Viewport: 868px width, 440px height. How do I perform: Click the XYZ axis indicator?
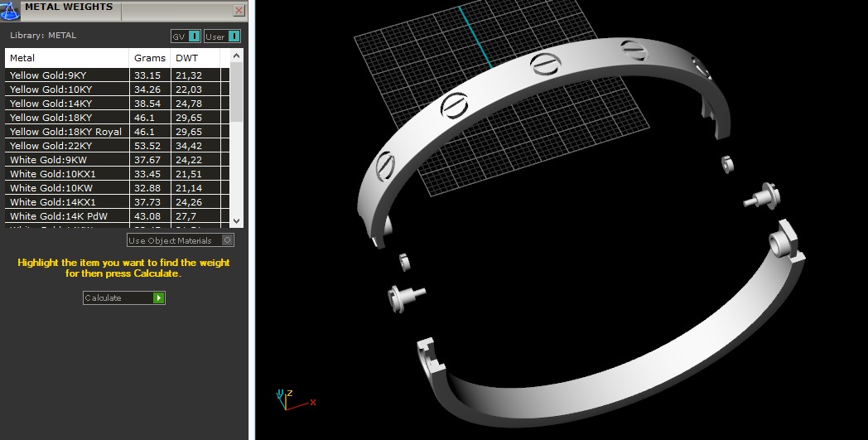pos(295,399)
